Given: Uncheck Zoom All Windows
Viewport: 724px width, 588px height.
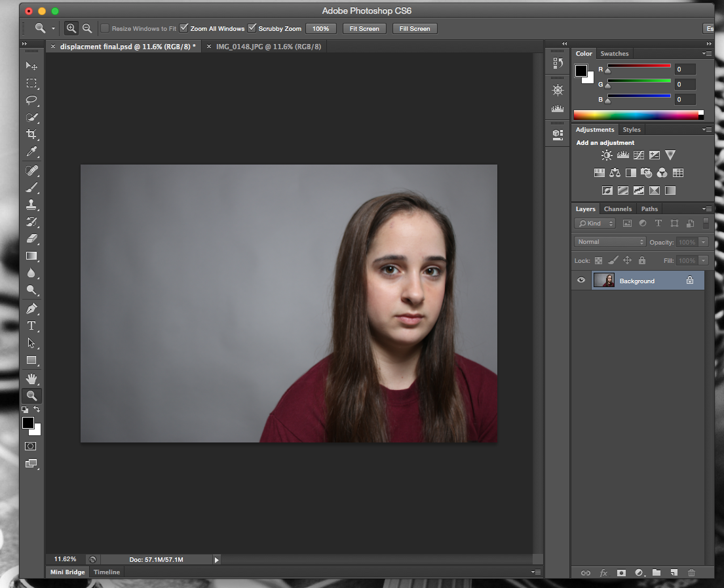Looking at the screenshot, I should click(184, 28).
